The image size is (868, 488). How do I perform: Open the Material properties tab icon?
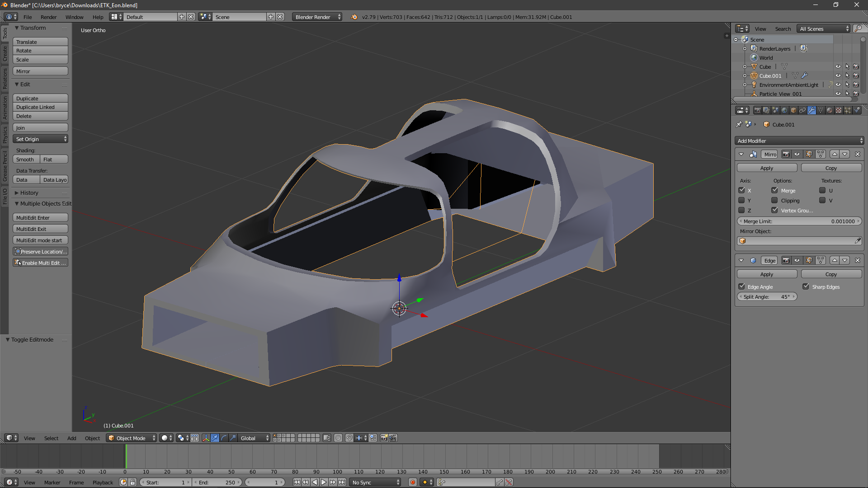pyautogui.click(x=830, y=110)
